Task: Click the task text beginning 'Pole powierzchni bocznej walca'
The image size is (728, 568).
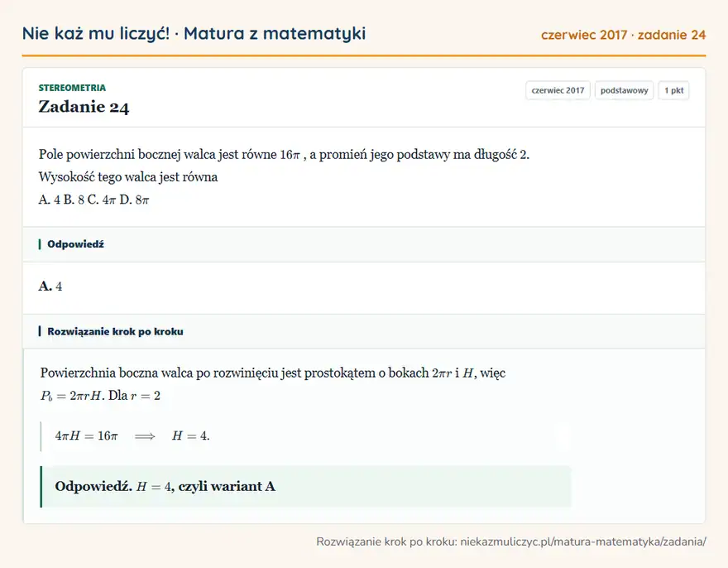Action: click(x=284, y=154)
